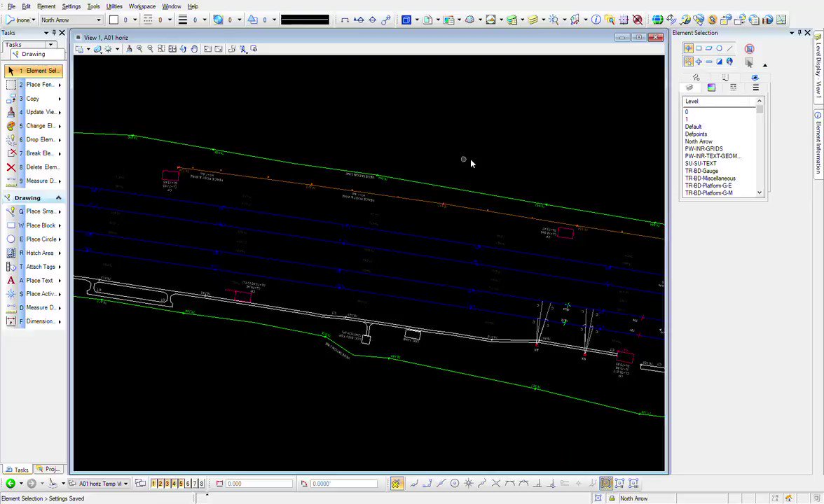Open the North Arrow active level dropdown
Screen dimensions: 824x504
tap(98, 20)
